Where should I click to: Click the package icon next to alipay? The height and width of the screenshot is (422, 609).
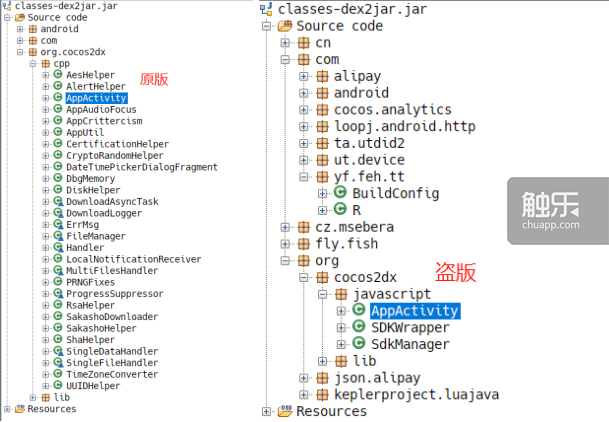322,76
